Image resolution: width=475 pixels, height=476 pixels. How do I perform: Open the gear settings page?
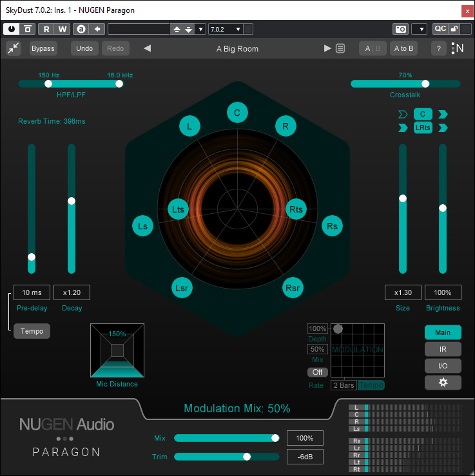(442, 383)
